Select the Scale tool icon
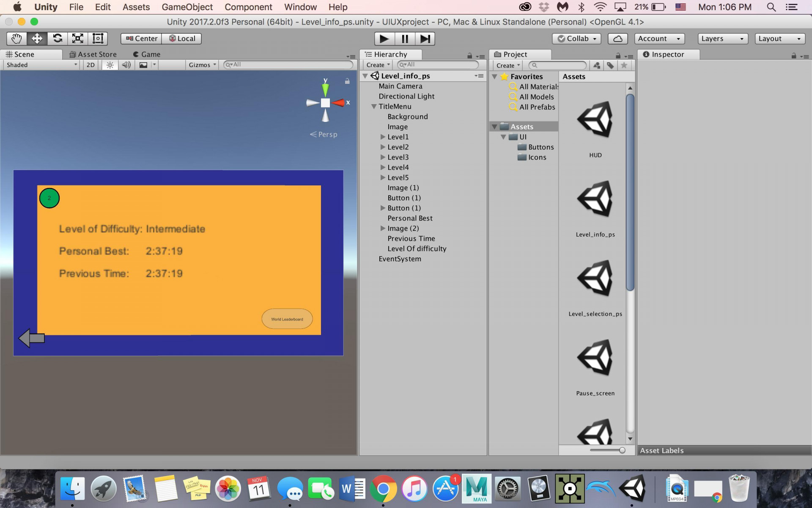Viewport: 812px width, 508px height. (x=78, y=39)
